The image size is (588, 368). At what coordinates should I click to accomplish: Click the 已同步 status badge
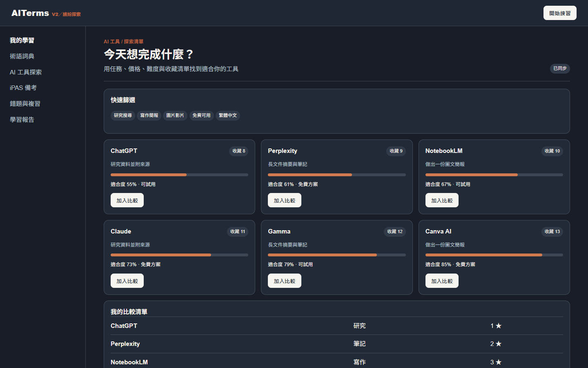[x=560, y=69]
